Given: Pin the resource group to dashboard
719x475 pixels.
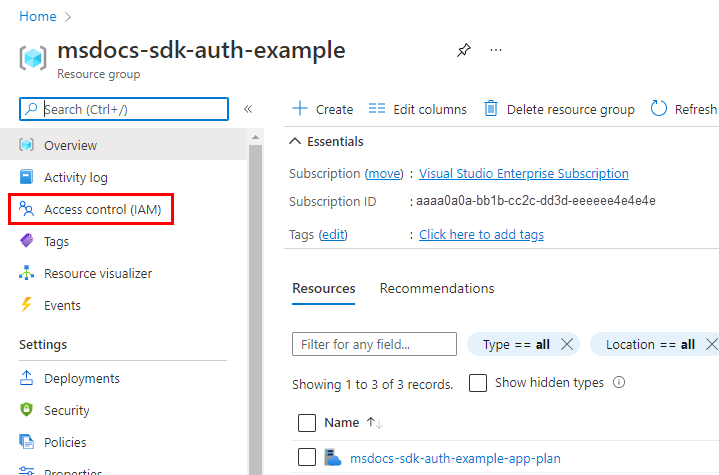Looking at the screenshot, I should point(464,50).
